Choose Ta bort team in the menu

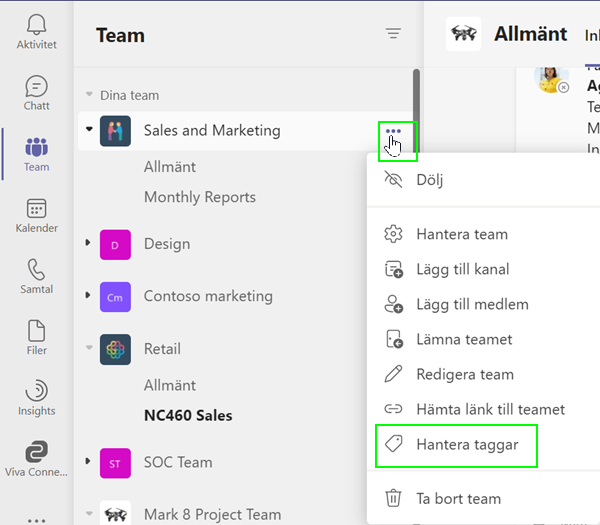click(483, 499)
